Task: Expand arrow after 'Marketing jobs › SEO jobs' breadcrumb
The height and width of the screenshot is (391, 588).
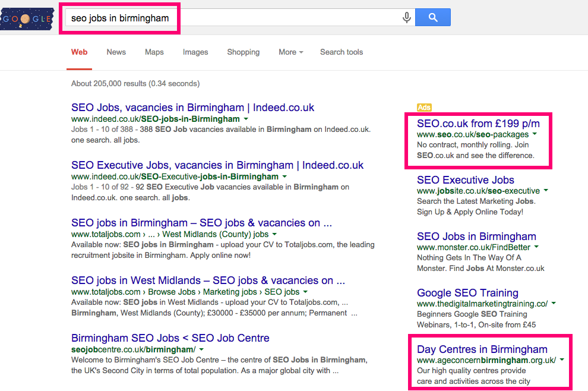Action: [x=305, y=292]
